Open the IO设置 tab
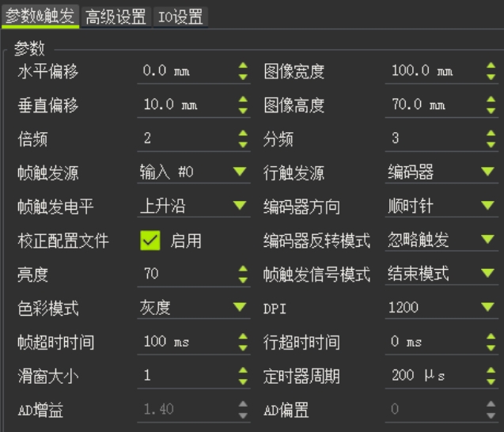This screenshot has height=432, width=504. point(180,16)
